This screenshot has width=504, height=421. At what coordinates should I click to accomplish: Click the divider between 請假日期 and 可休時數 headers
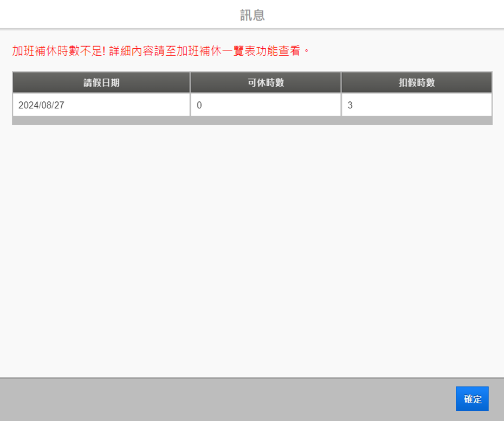click(190, 82)
